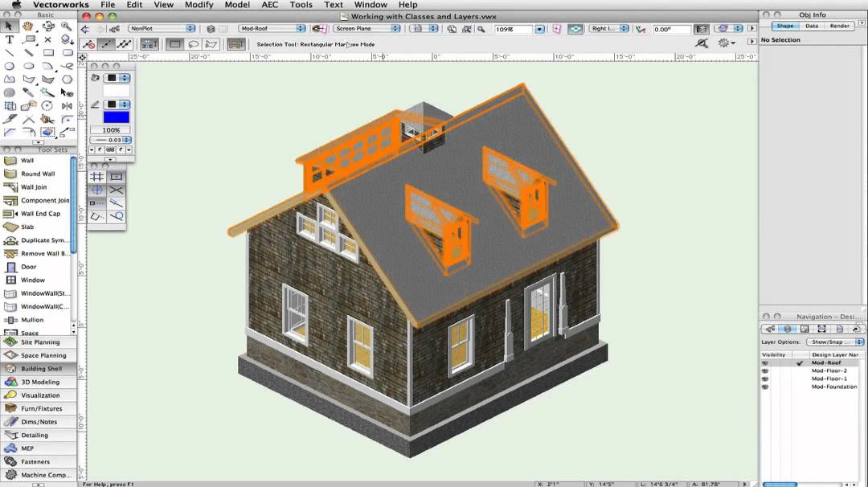Open the Modify menu

(x=199, y=5)
